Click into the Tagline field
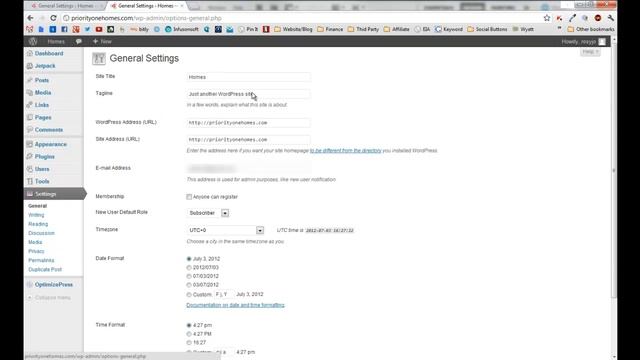This screenshot has width=640, height=360. point(248,94)
